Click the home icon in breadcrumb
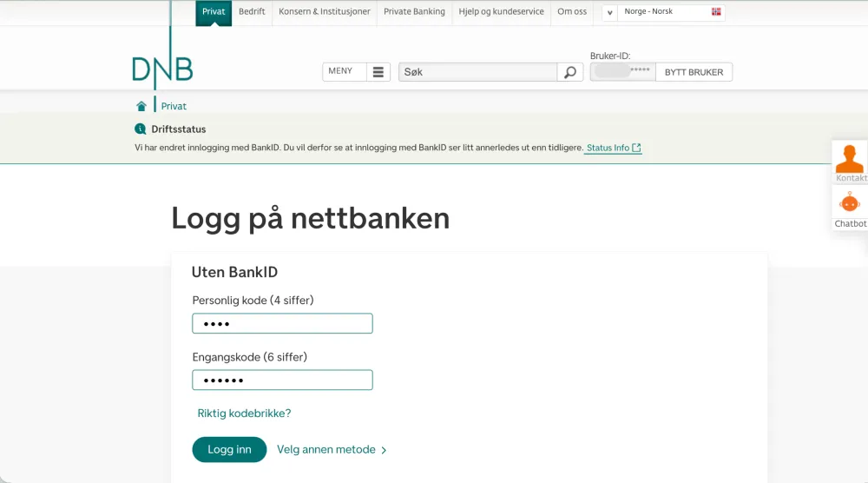 tap(141, 106)
